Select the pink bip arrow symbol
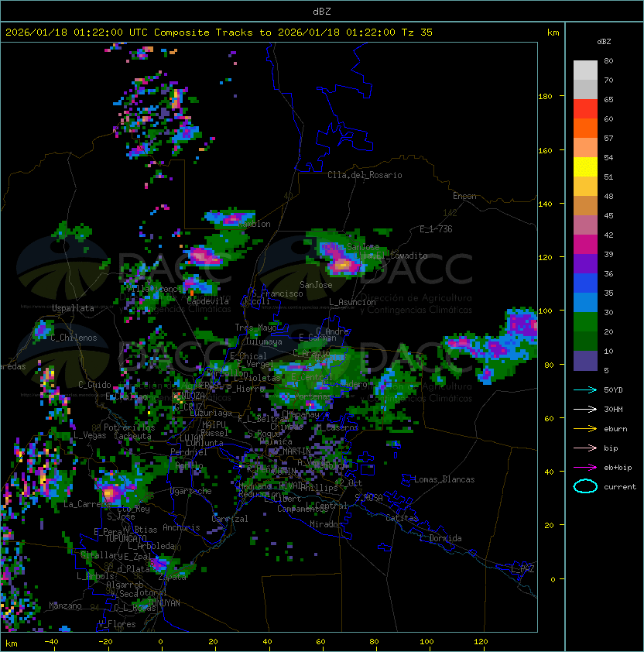Viewport: 644px width, 652px height. 585,448
